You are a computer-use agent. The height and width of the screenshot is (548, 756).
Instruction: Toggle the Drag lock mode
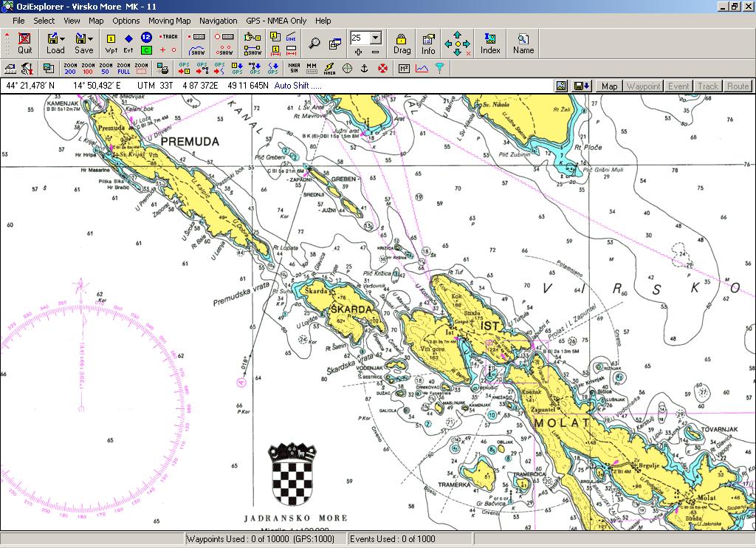pyautogui.click(x=402, y=43)
